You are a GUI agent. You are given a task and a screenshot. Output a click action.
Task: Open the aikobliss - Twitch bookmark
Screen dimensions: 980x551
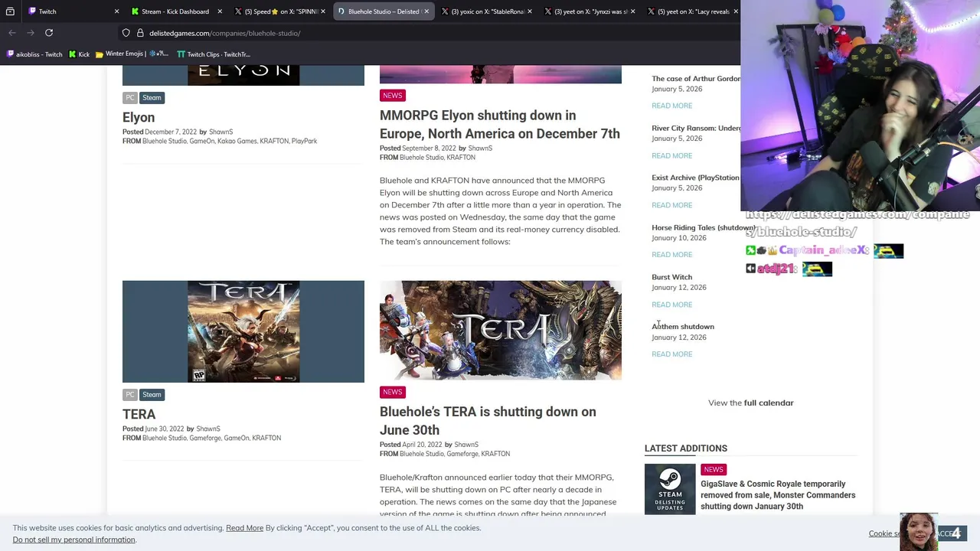click(x=34, y=54)
